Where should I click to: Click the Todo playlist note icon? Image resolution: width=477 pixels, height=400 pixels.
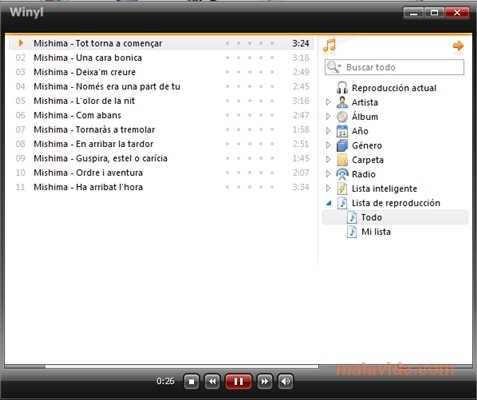click(x=352, y=217)
